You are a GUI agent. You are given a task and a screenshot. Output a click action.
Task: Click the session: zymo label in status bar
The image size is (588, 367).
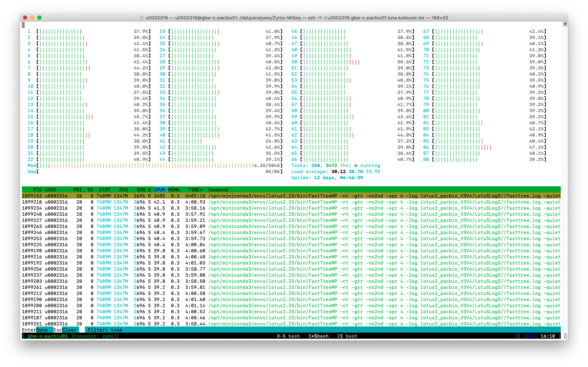[x=95, y=336]
